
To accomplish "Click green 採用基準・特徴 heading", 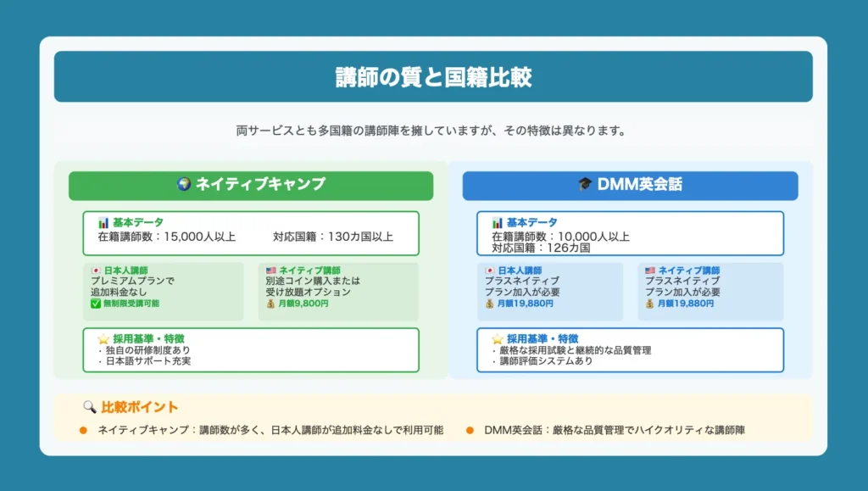I will tap(148, 338).
